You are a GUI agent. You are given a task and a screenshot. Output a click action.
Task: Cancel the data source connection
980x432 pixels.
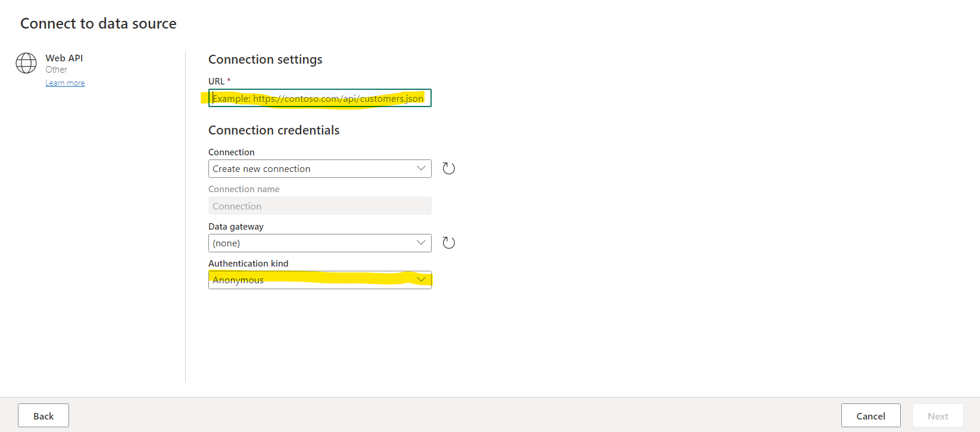(870, 415)
